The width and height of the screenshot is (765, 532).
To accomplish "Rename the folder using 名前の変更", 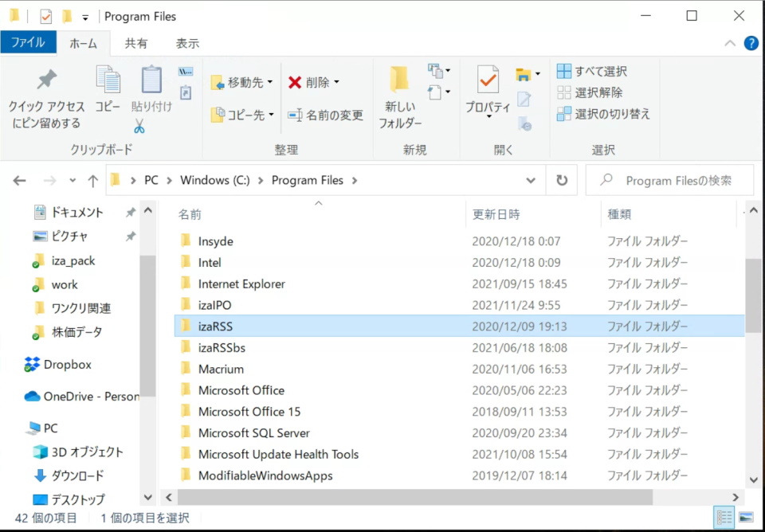I will point(325,115).
